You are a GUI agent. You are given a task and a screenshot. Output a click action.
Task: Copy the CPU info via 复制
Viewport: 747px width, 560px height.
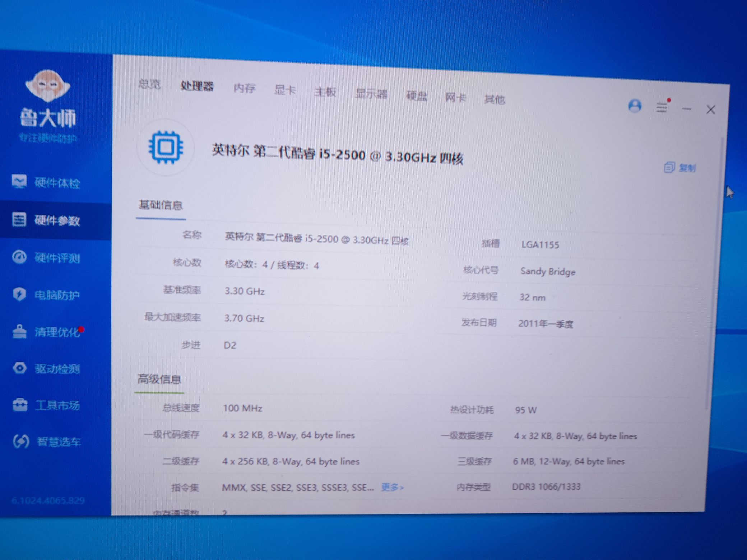pyautogui.click(x=680, y=168)
